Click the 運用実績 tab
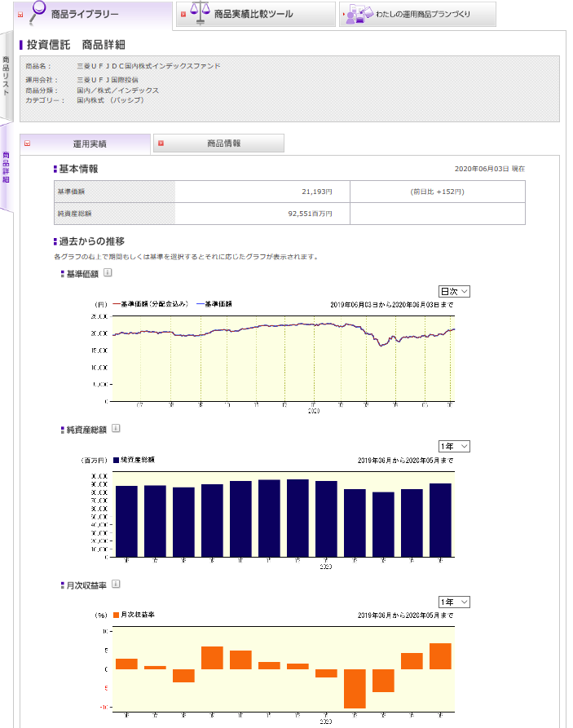This screenshot has height=728, width=573. (x=90, y=143)
